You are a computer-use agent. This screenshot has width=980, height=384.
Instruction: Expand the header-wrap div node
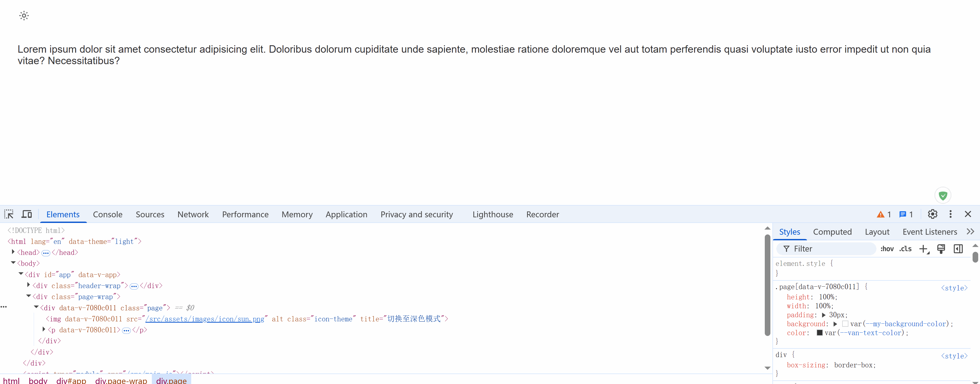point(29,285)
